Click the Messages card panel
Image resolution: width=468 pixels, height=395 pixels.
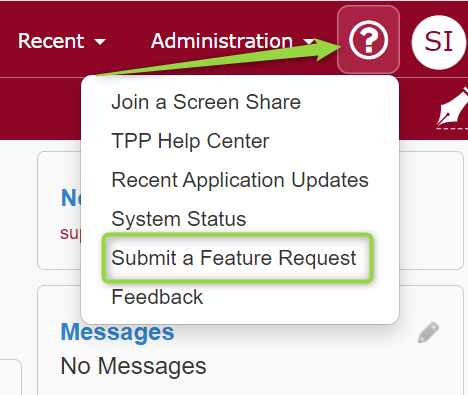click(250, 340)
